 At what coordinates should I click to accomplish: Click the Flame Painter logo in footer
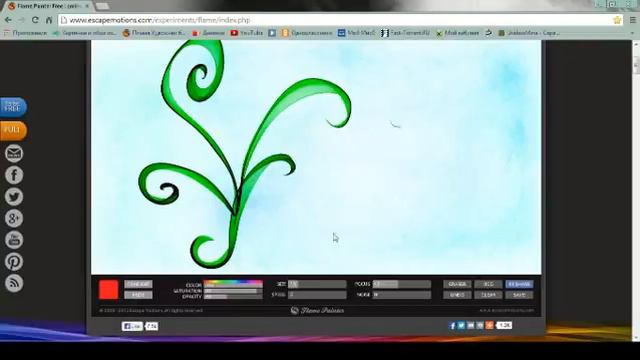[x=317, y=311]
